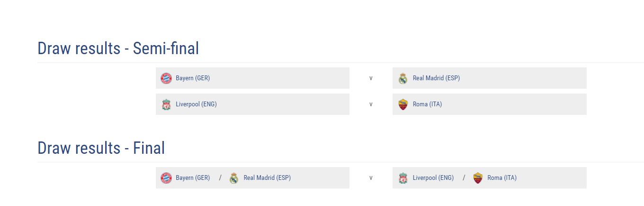The image size is (644, 206).
Task: Select the Real Madrid crest in the Final draw
Action: click(233, 178)
